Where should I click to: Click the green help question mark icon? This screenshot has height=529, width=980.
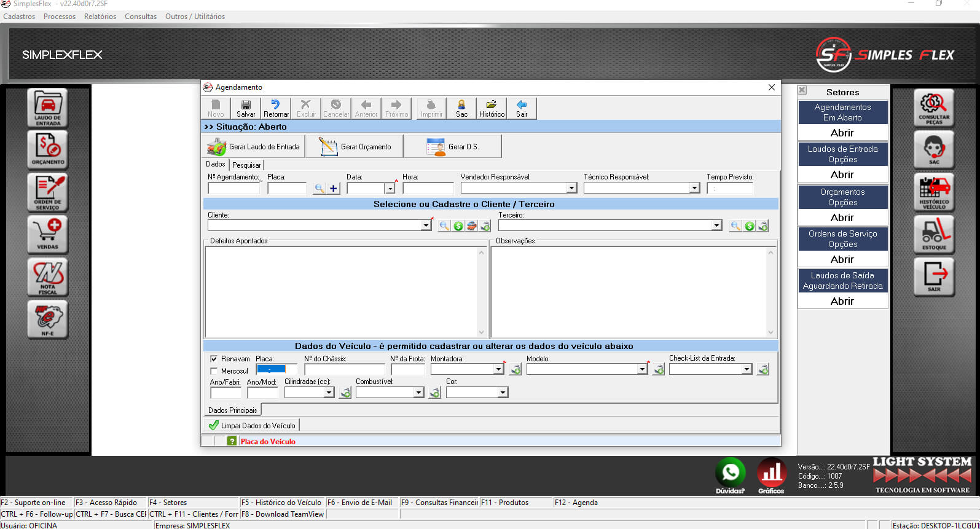coord(232,441)
